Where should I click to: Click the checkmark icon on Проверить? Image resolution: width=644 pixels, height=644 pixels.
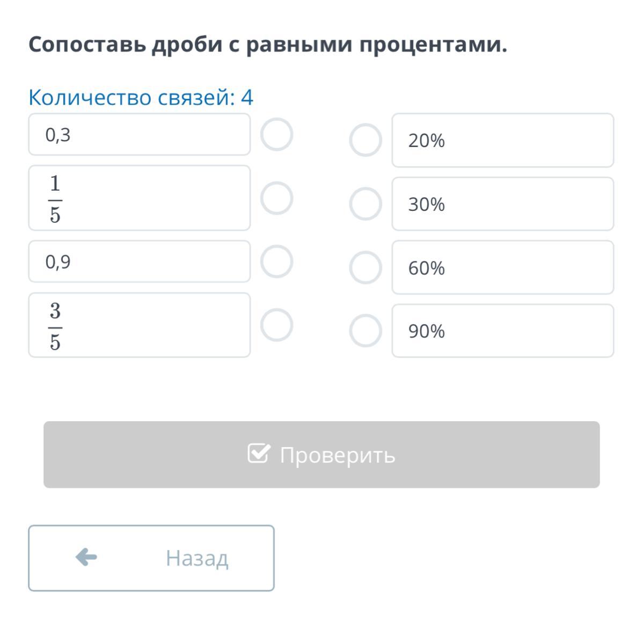point(259,453)
